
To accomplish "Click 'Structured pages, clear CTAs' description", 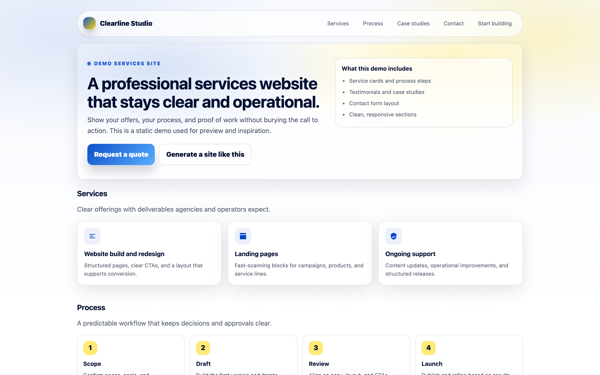I will (143, 269).
